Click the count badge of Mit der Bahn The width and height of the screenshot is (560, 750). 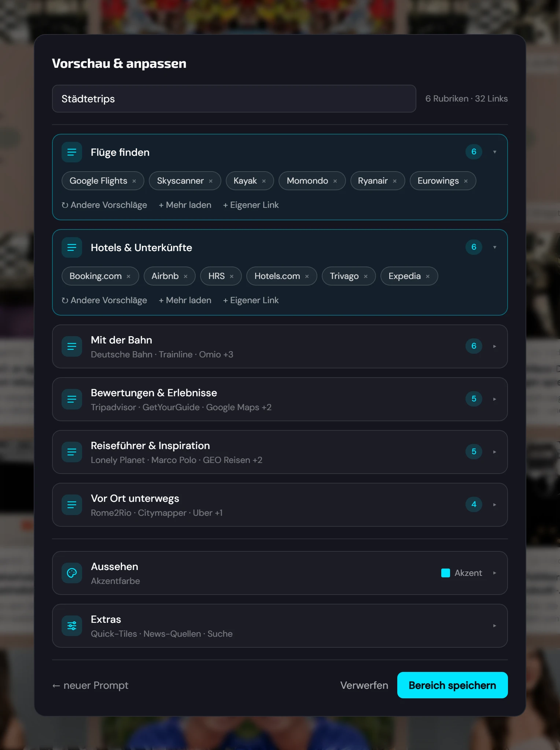(x=474, y=346)
